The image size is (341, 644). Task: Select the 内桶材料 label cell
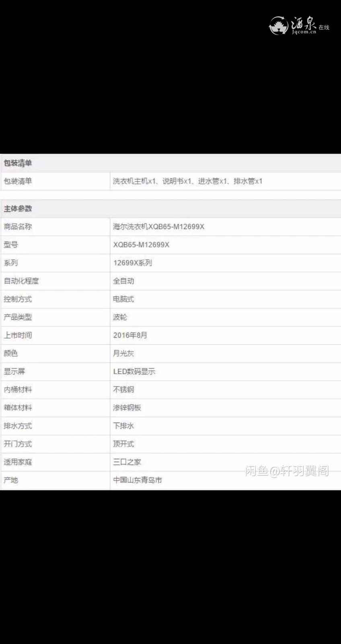pos(55,390)
